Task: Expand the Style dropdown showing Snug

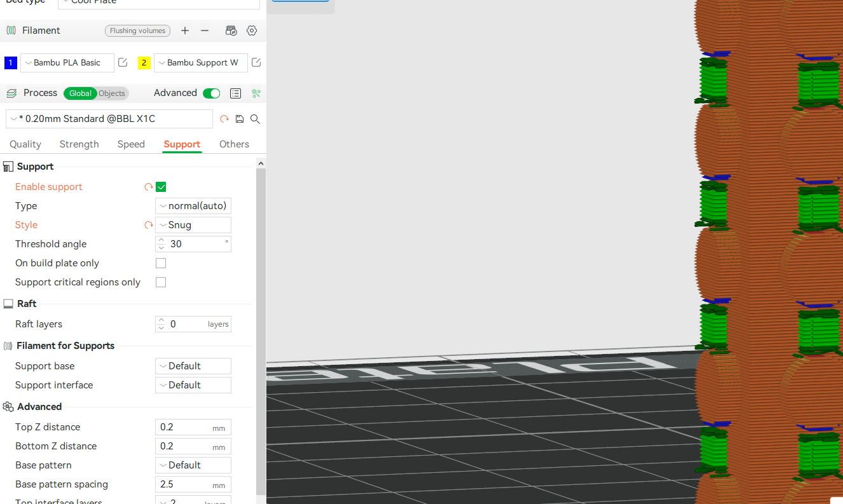Action: [x=193, y=225]
